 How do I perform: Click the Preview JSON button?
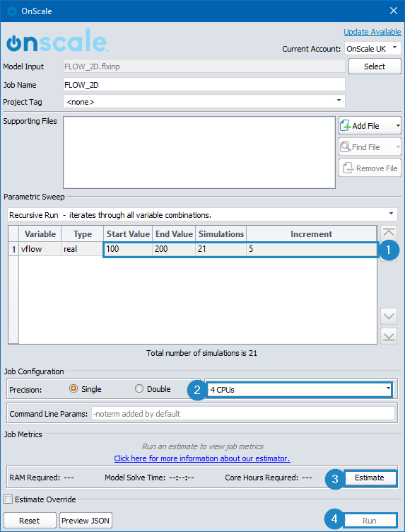(86, 521)
